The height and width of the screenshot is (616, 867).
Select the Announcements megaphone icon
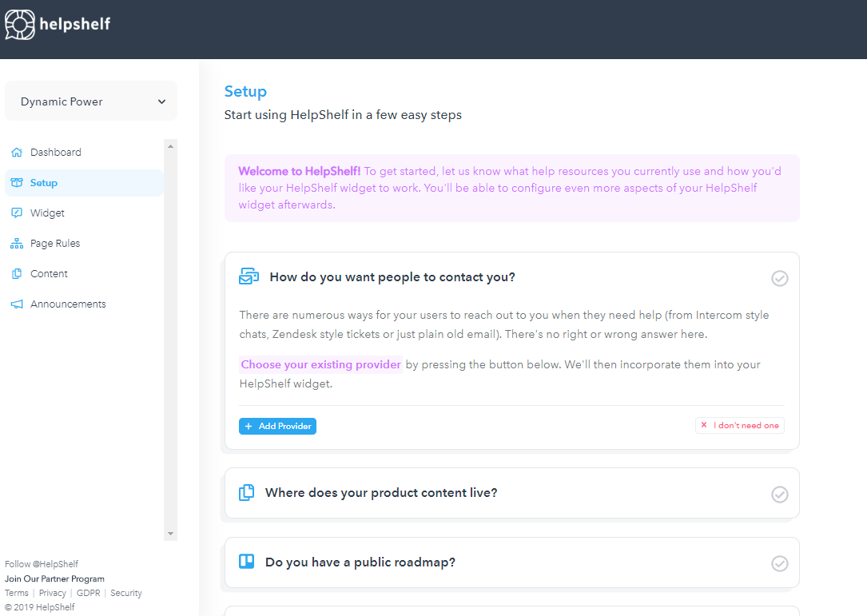pyautogui.click(x=15, y=304)
